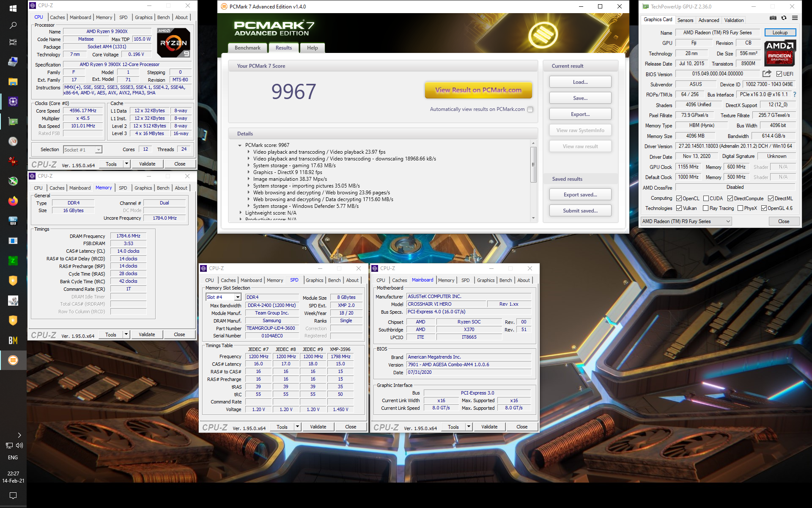Screen dimensions: 812x508
Task: Open the GPU-Z hamburger menu
Action: (795, 18)
